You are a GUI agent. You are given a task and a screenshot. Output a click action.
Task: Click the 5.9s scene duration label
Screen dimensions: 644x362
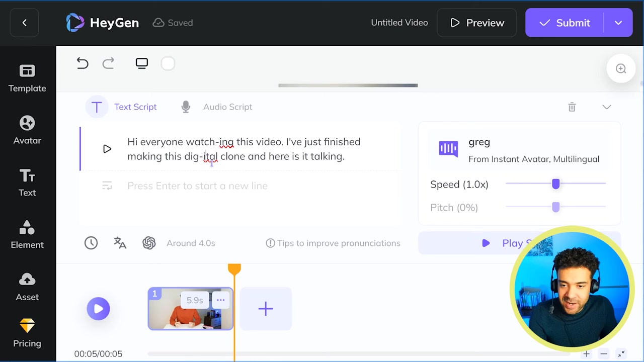[195, 300]
